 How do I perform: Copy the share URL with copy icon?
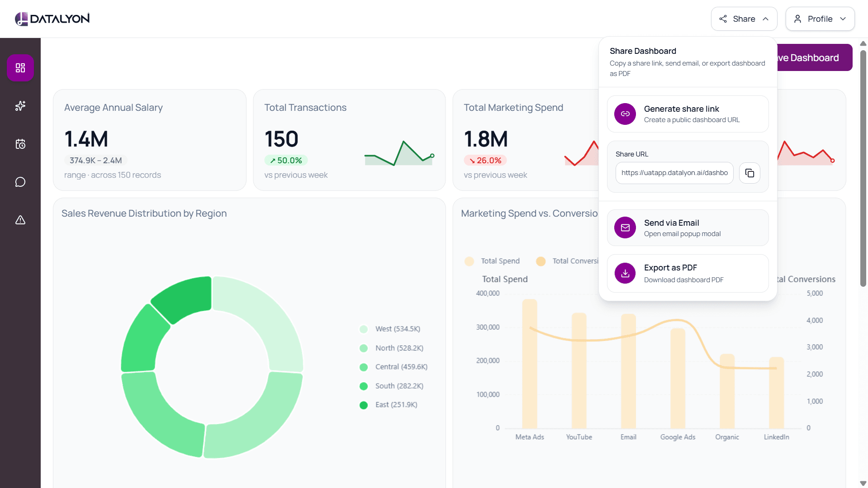tap(749, 173)
